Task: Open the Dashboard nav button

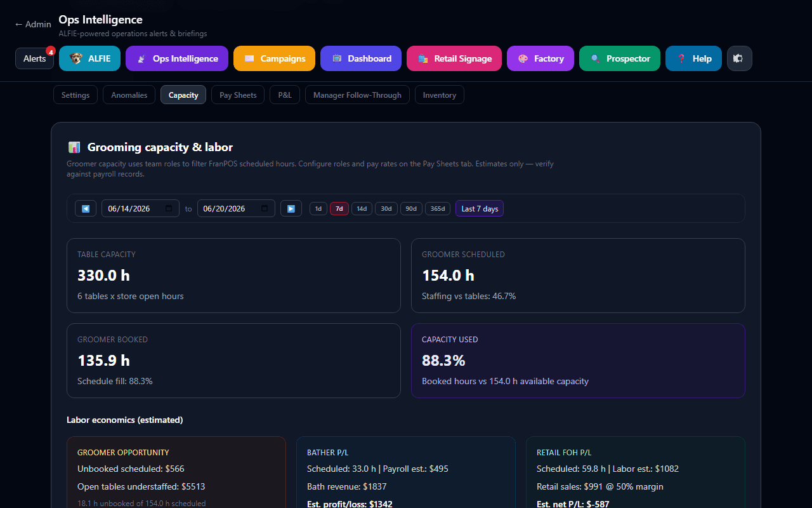Action: pos(361,58)
